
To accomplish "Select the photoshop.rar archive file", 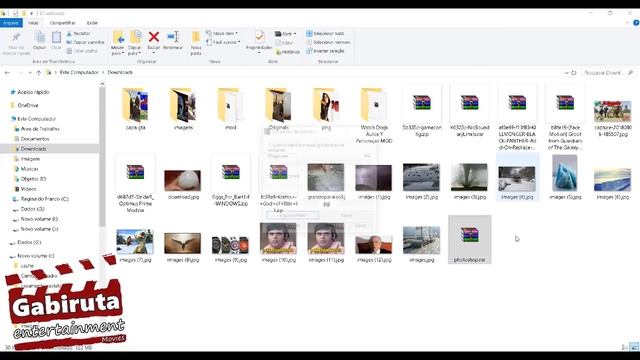I will pos(469,240).
